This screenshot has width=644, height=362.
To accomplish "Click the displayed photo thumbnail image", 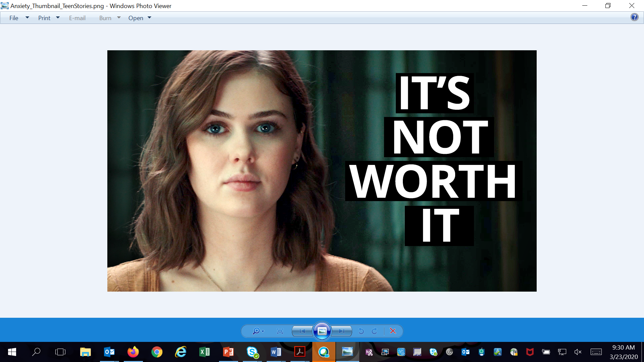I will point(322,171).
